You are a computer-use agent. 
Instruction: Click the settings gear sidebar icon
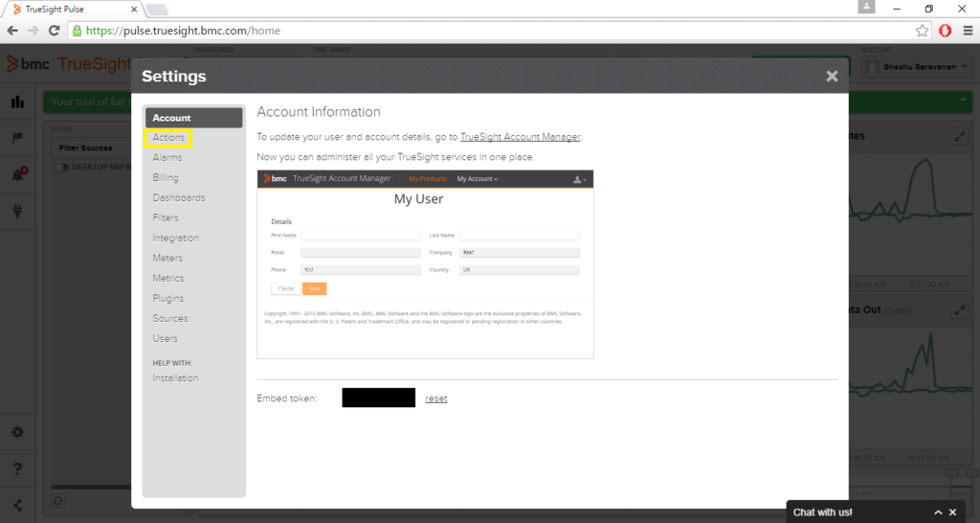(x=17, y=432)
